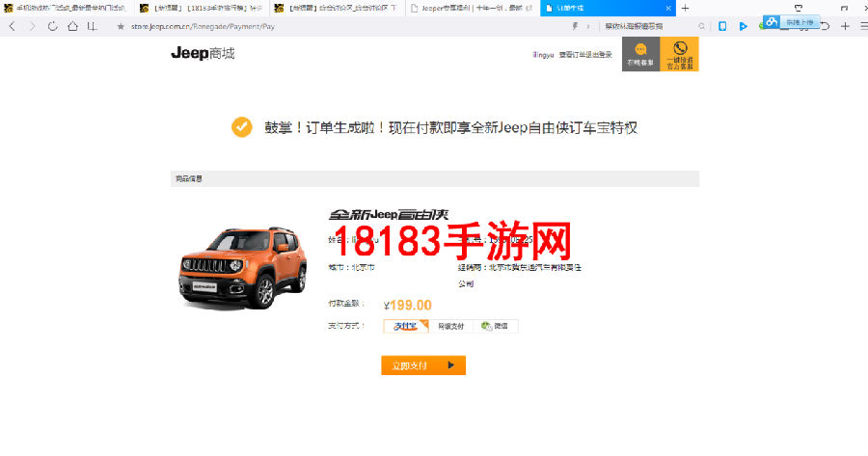Click the phone call customer service icon
868x456 pixels.
(x=680, y=54)
